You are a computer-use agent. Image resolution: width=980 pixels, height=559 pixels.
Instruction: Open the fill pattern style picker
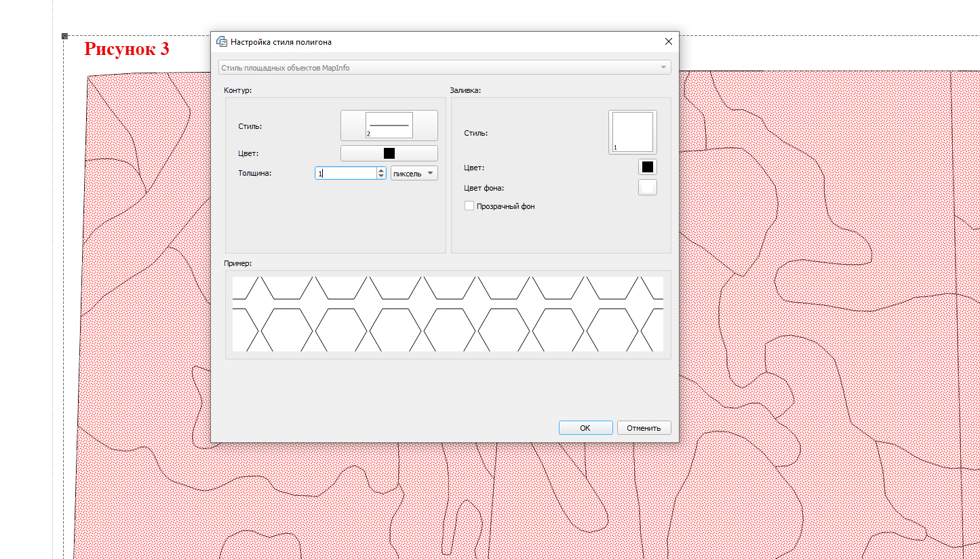(x=632, y=132)
